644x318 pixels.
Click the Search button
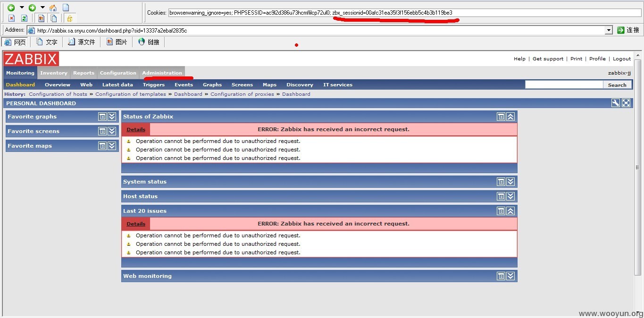(x=617, y=85)
